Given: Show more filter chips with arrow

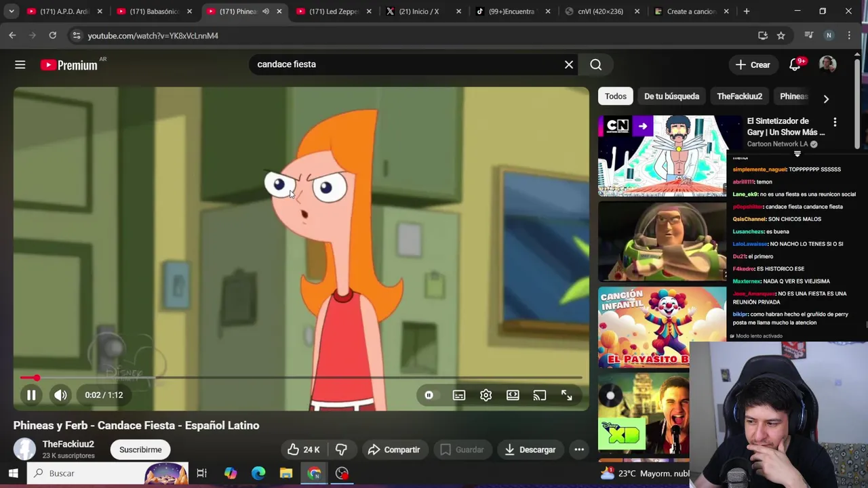Looking at the screenshot, I should click(x=826, y=99).
